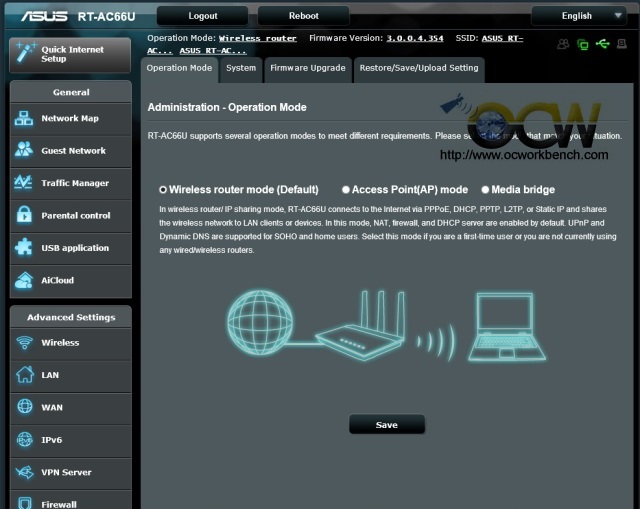
Task: Click the Firewall shield icon
Action: (x=25, y=503)
